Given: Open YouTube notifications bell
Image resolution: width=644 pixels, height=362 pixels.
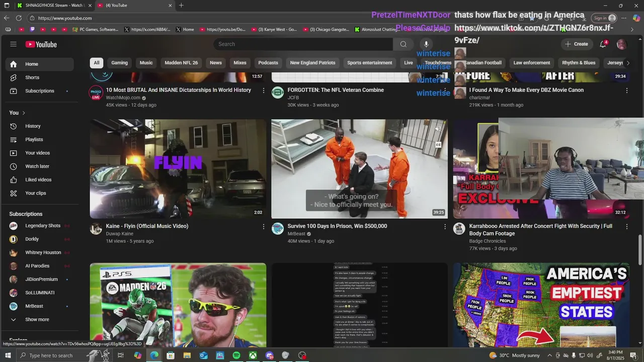Looking at the screenshot, I should [x=603, y=44].
